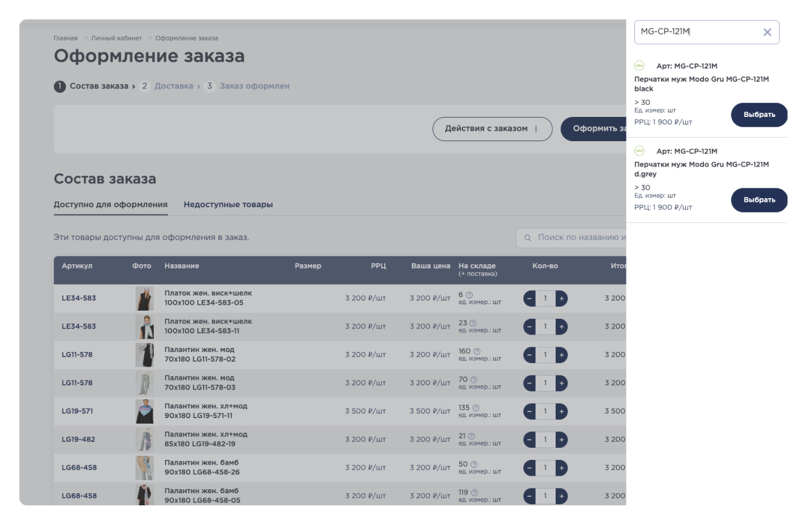Open 'Личный кабинет' breadcrumb link
The height and width of the screenshot is (532, 807).
click(116, 38)
